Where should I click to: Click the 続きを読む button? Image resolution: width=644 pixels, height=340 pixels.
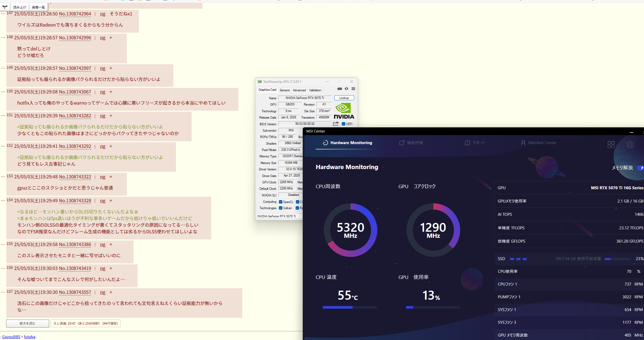(x=28, y=323)
